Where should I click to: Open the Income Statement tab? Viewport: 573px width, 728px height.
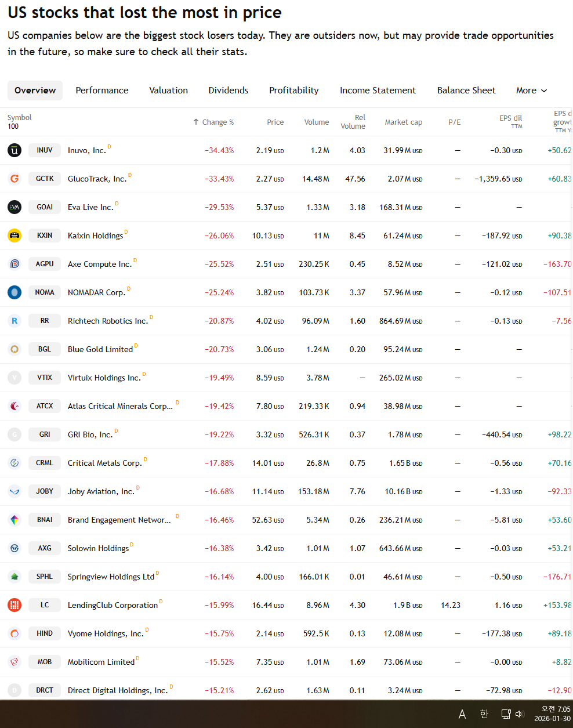coord(378,90)
